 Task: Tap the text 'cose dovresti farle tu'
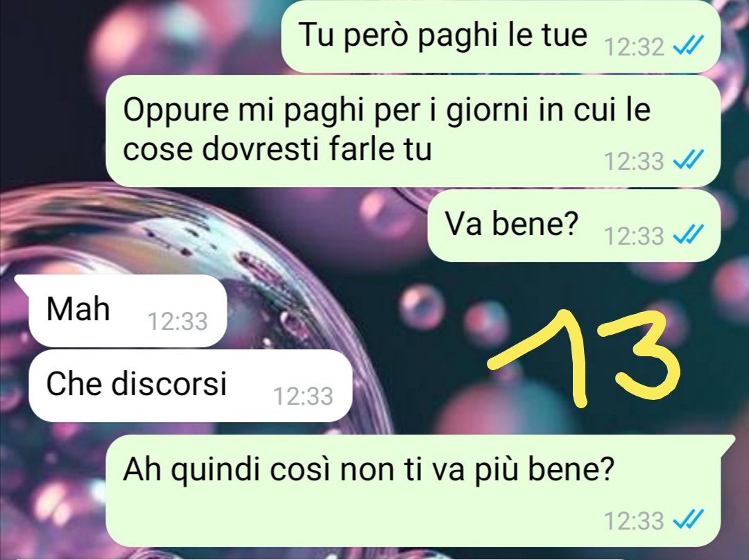(x=277, y=148)
